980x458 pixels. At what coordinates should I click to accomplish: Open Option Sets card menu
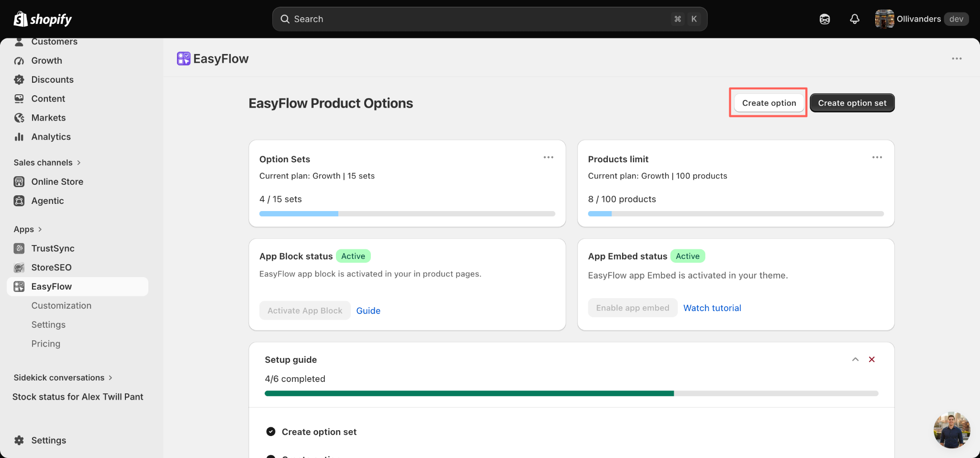[x=548, y=157]
